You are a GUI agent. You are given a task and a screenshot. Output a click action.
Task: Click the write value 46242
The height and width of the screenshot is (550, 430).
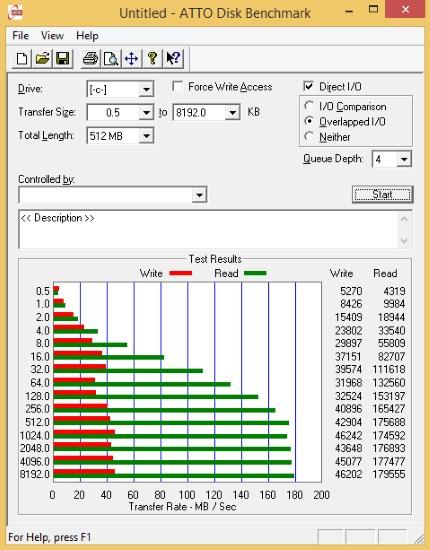tap(349, 435)
